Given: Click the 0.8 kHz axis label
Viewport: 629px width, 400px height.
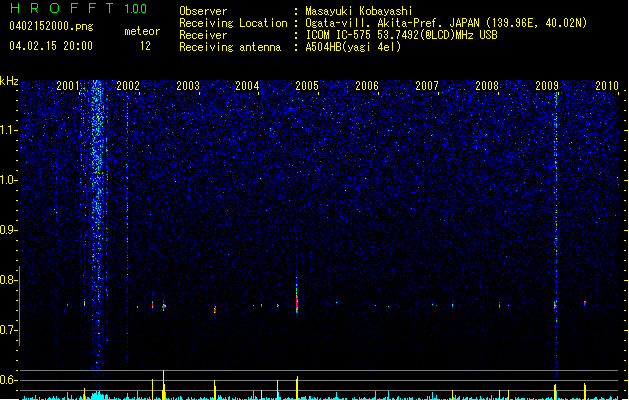Looking at the screenshot, I should pyautogui.click(x=9, y=280).
